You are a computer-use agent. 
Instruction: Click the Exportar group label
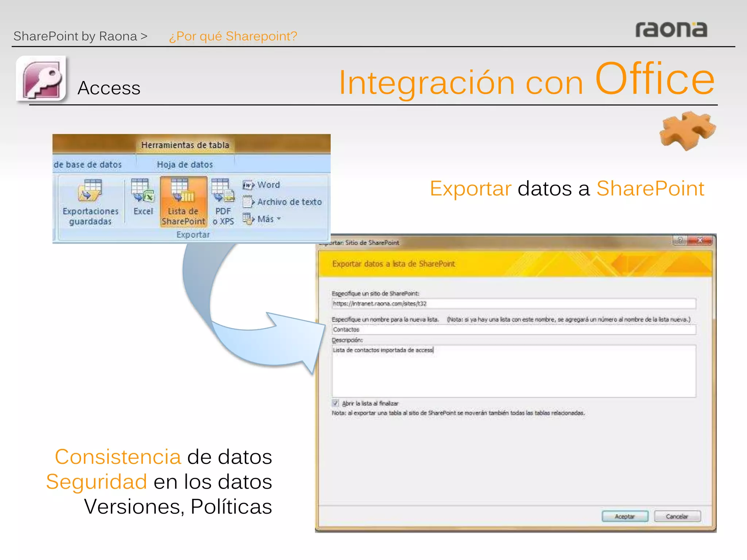click(x=193, y=234)
